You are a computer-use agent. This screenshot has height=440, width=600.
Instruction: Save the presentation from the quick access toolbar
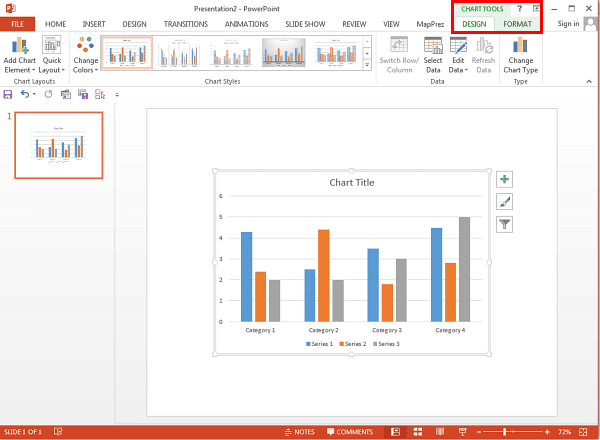click(8, 94)
